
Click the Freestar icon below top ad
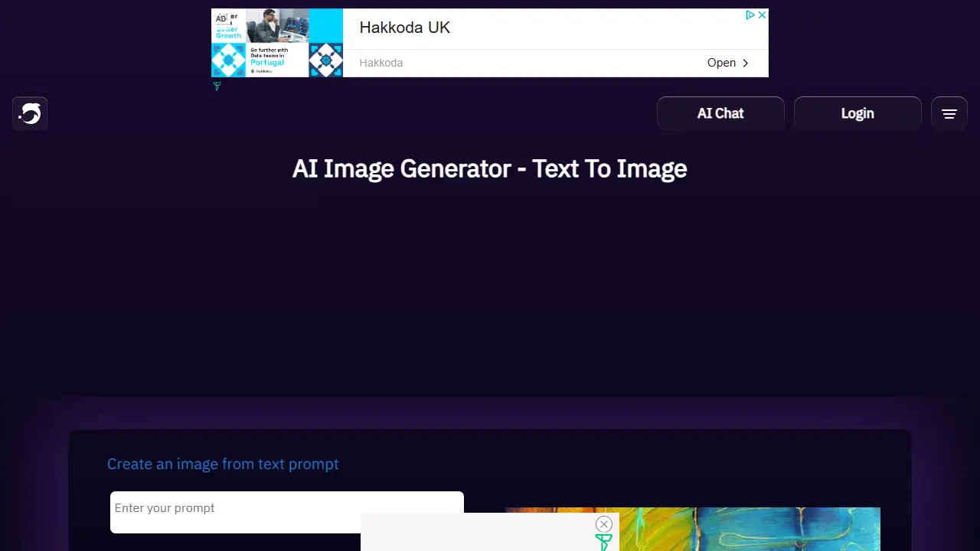[217, 86]
